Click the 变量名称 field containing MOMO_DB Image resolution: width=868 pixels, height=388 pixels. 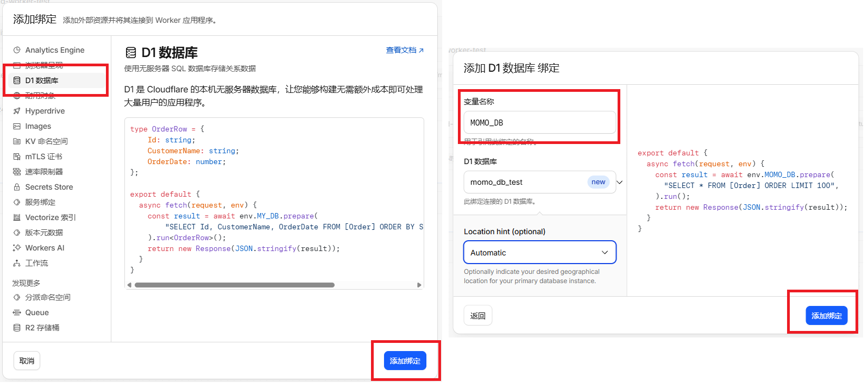click(x=540, y=122)
